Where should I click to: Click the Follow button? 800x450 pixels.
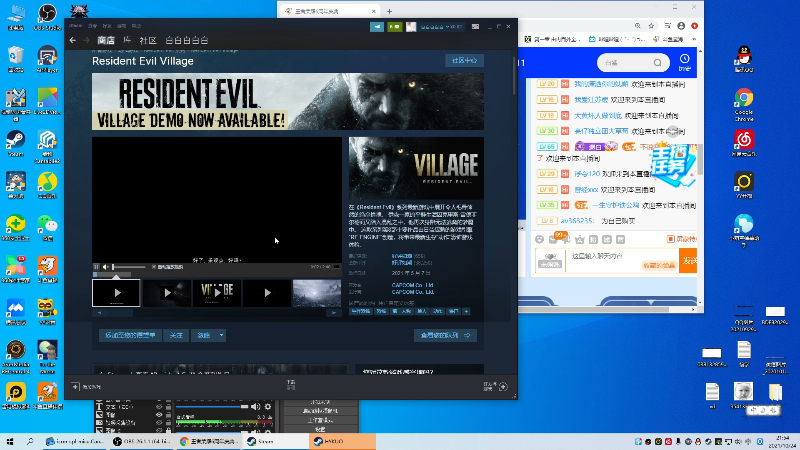176,335
